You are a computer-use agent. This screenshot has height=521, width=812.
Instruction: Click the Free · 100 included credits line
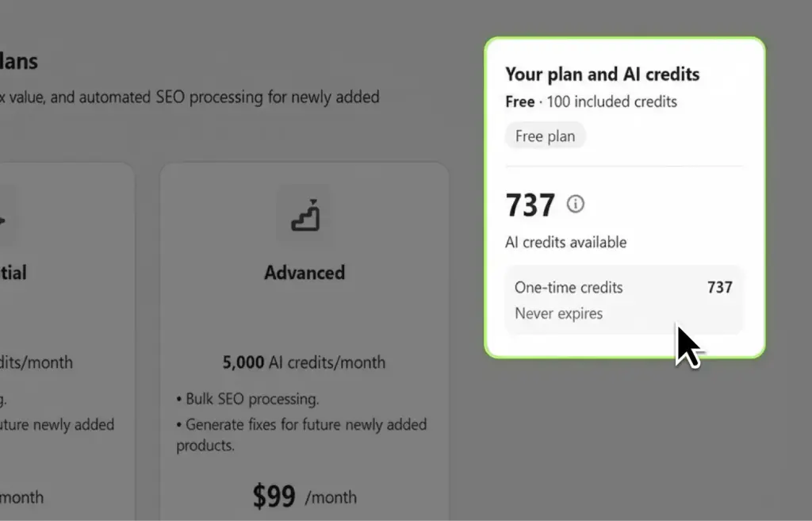coord(591,102)
